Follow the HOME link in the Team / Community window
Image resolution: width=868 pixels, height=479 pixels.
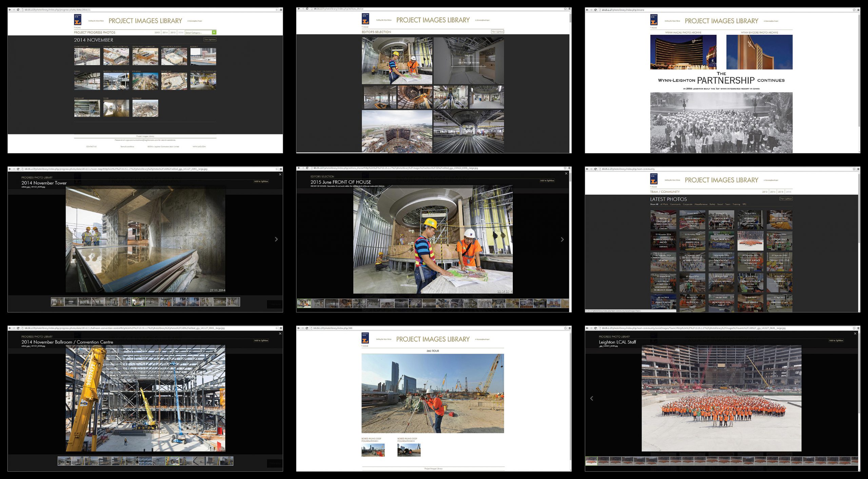(x=654, y=187)
